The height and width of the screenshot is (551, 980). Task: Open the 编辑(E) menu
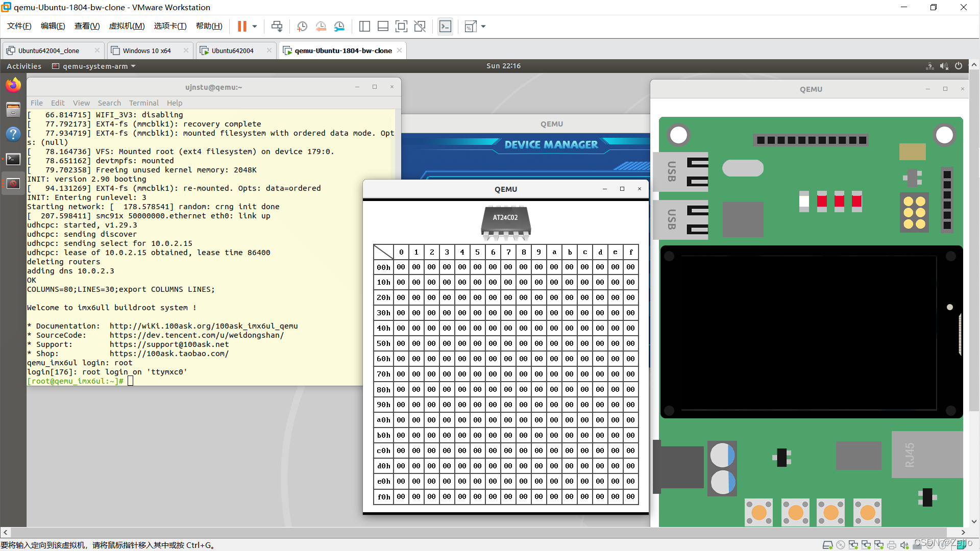point(53,26)
